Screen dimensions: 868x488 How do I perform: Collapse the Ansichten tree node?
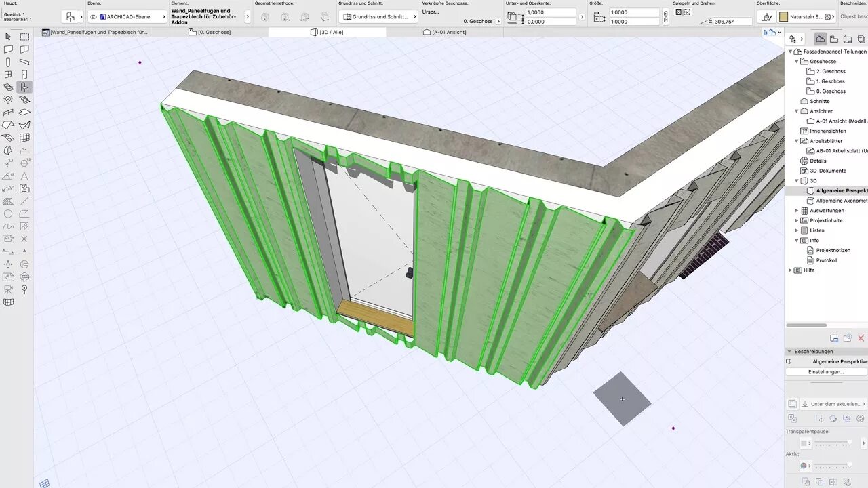[797, 111]
